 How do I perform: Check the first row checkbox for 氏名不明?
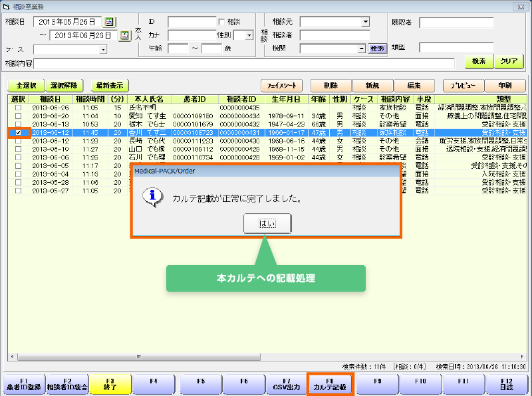[x=18, y=107]
